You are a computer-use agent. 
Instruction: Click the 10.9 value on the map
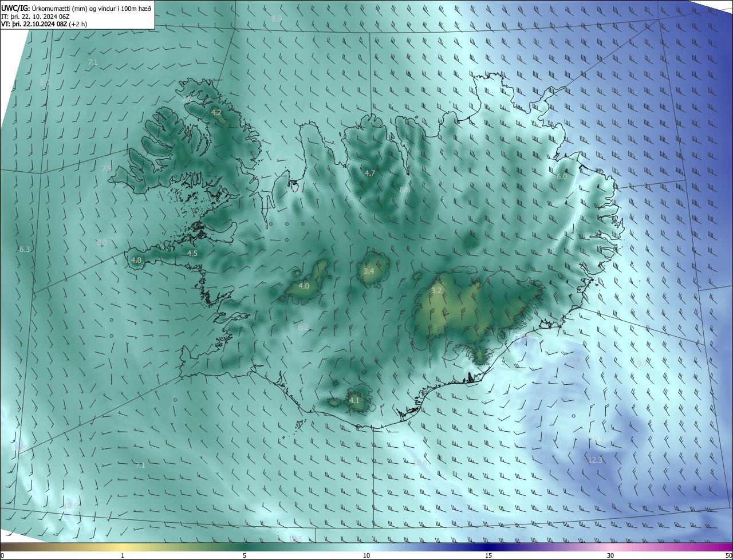point(21,448)
